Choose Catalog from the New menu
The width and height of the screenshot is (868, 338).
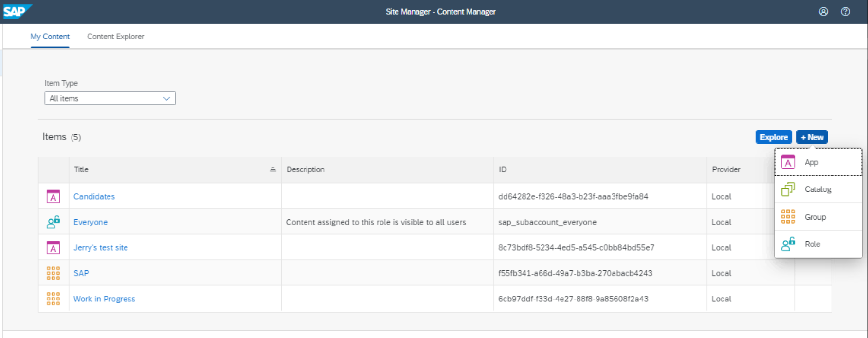[818, 189]
